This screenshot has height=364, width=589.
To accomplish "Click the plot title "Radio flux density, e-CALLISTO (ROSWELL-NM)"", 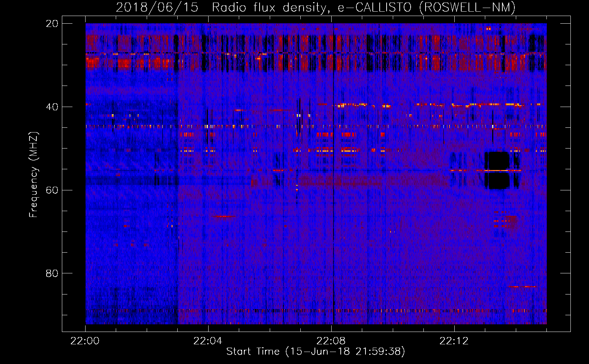I will click(x=364, y=8).
